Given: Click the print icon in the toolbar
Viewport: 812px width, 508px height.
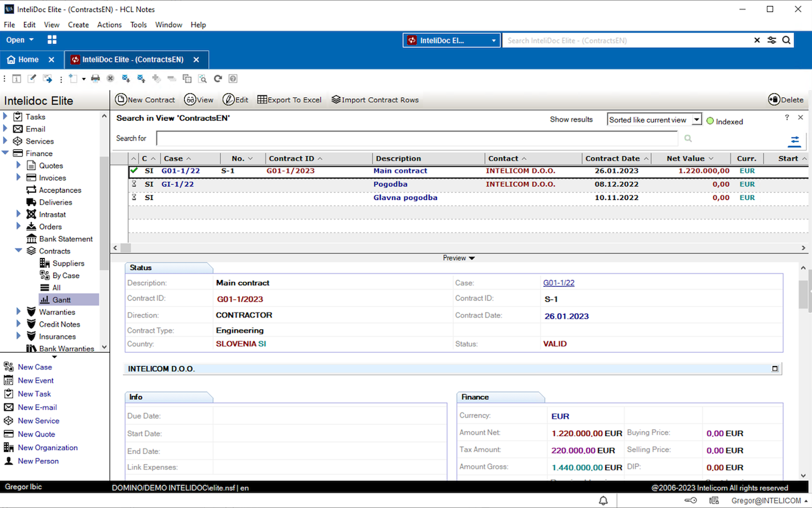Looking at the screenshot, I should click(x=95, y=79).
